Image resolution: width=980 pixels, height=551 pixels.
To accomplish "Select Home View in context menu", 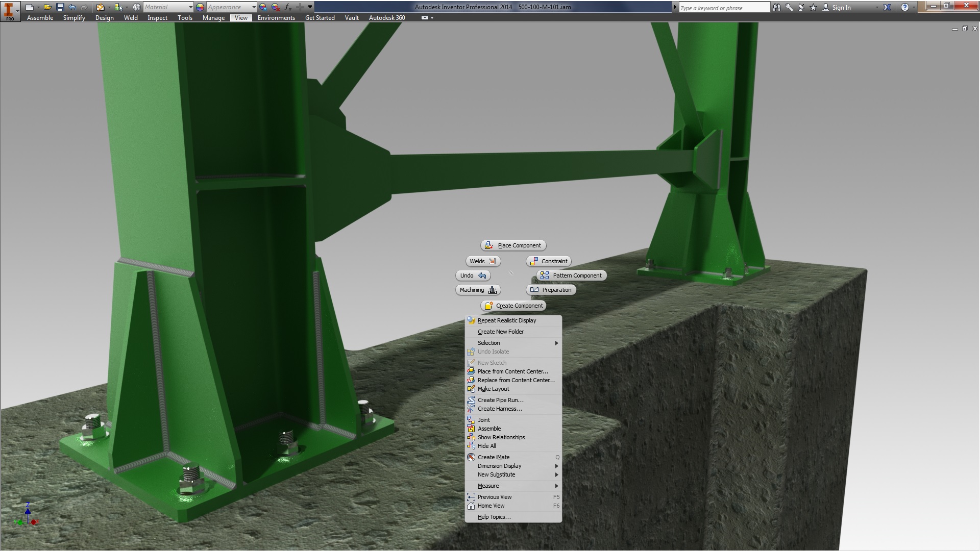I will point(491,506).
